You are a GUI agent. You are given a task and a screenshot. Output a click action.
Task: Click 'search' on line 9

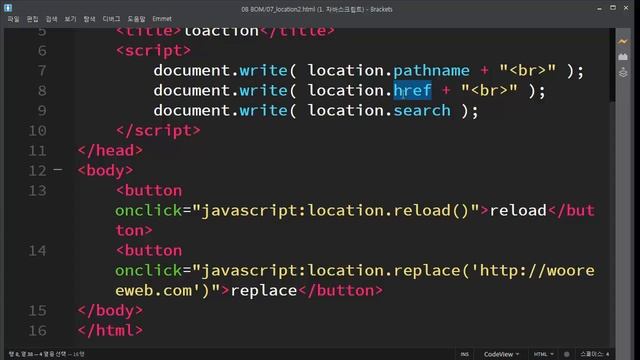[422, 111]
